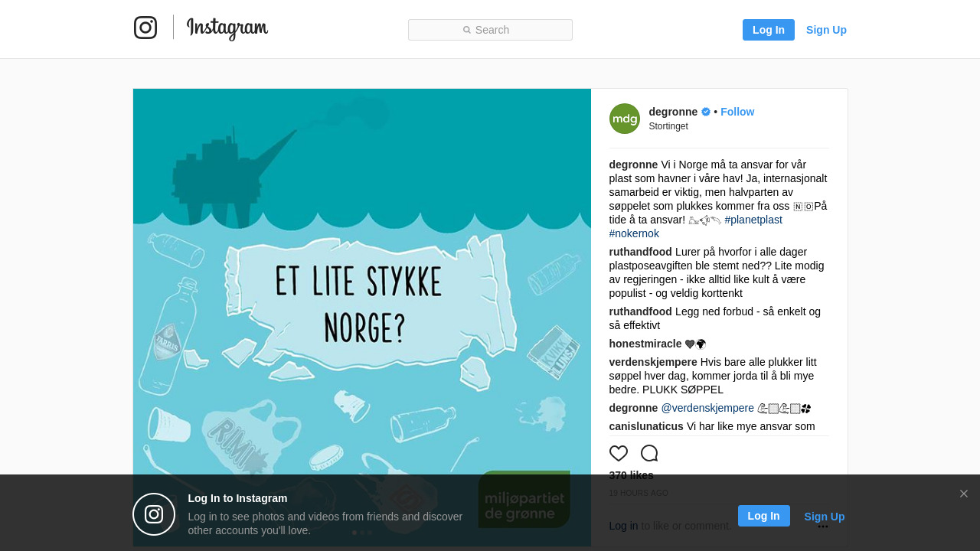
Task: Open the degronne mdg profile avatar
Action: coord(625,119)
